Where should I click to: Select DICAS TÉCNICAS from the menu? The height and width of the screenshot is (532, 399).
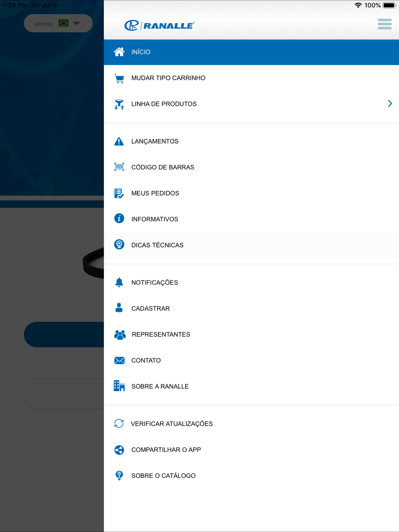coord(251,245)
